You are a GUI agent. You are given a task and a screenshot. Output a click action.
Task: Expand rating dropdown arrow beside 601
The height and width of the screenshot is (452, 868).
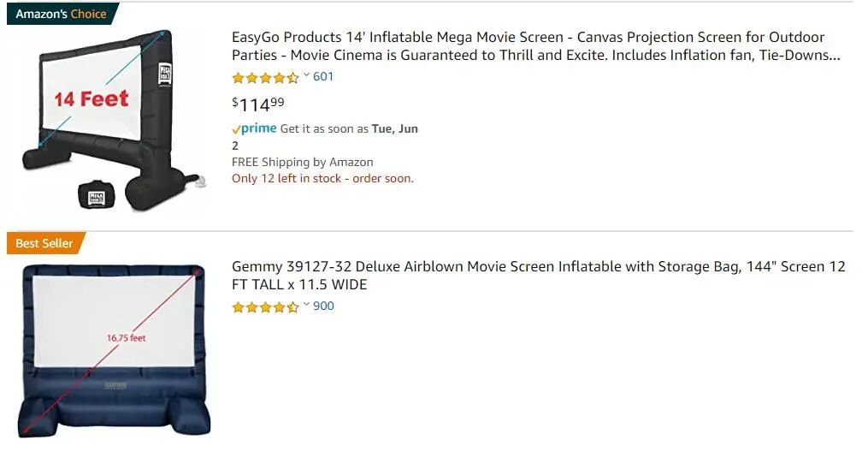click(x=306, y=75)
